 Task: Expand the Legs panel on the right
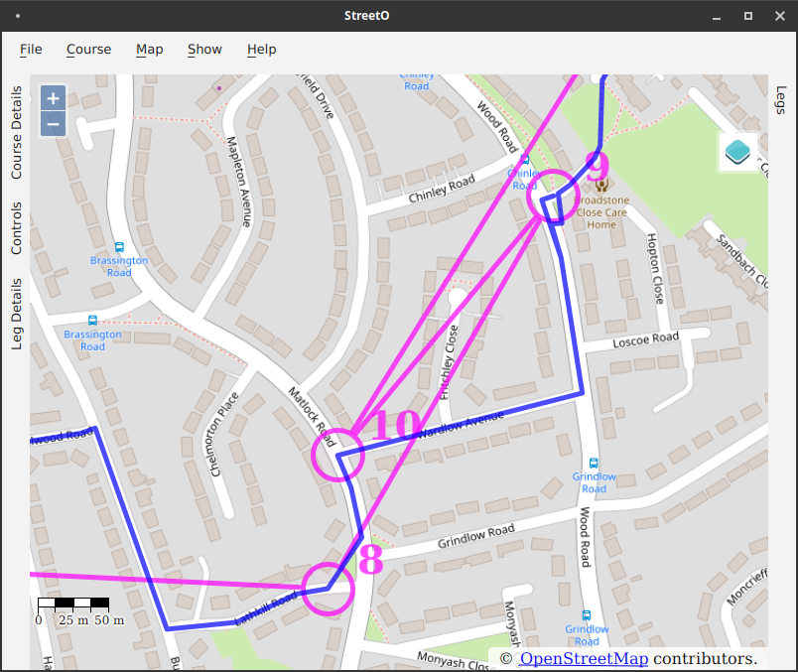tap(781, 100)
